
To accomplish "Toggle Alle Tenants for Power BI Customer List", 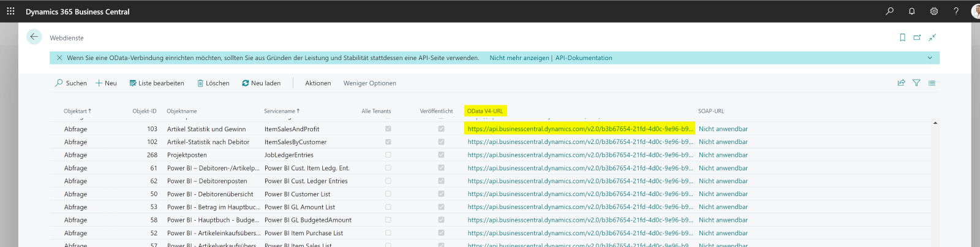I will [388, 194].
